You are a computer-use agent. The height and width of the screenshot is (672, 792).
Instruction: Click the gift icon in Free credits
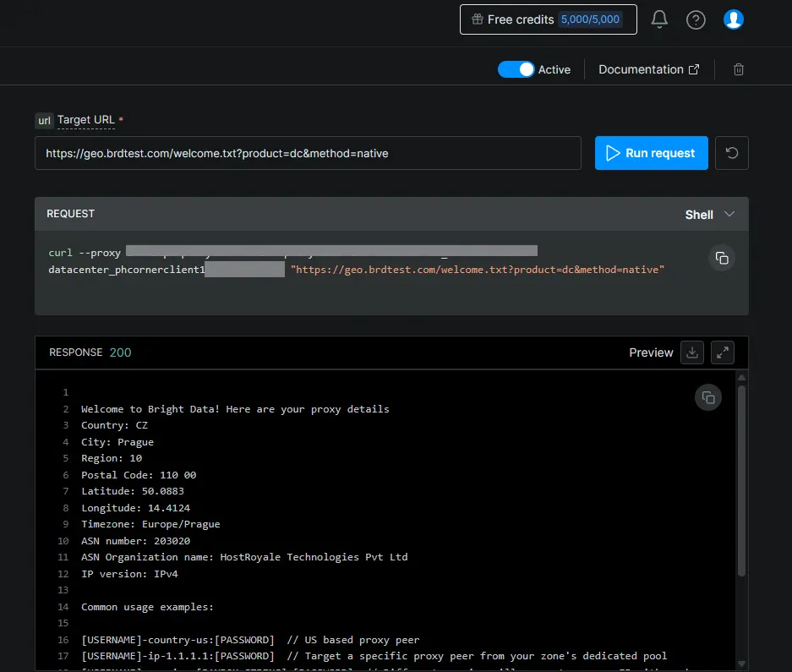478,19
